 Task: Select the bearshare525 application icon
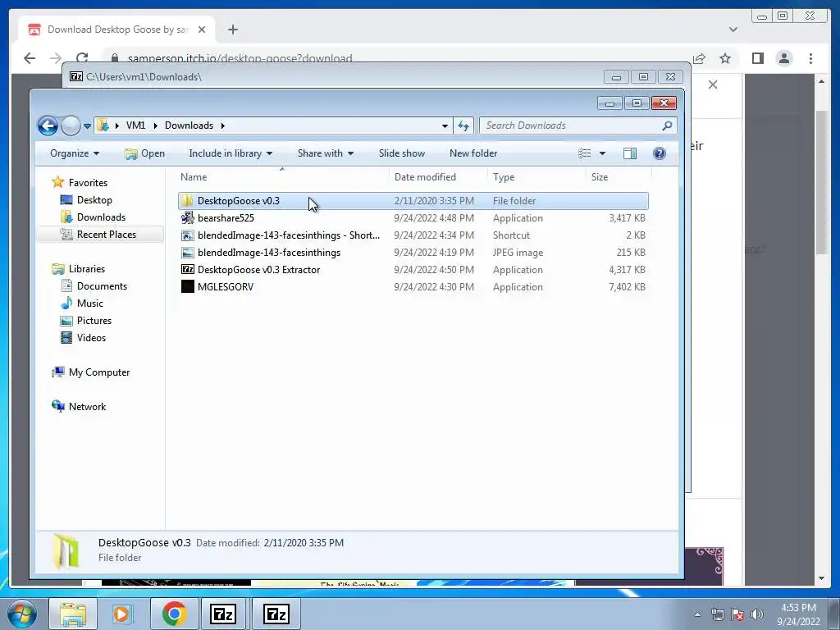(x=188, y=218)
